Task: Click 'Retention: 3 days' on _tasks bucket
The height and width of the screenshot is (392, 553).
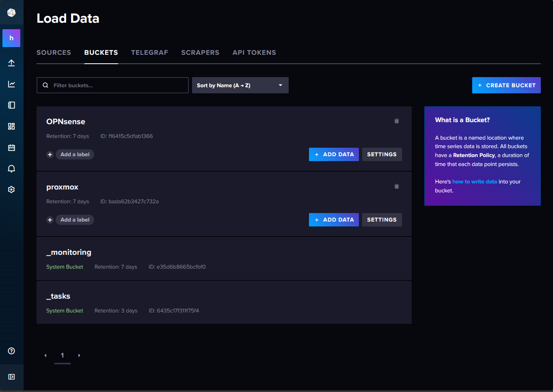Action: pyautogui.click(x=116, y=311)
